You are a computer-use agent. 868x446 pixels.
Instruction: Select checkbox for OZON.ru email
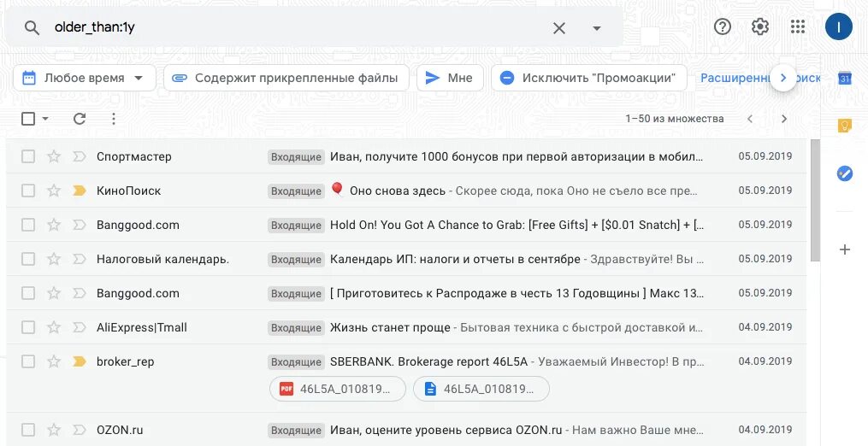(x=28, y=430)
